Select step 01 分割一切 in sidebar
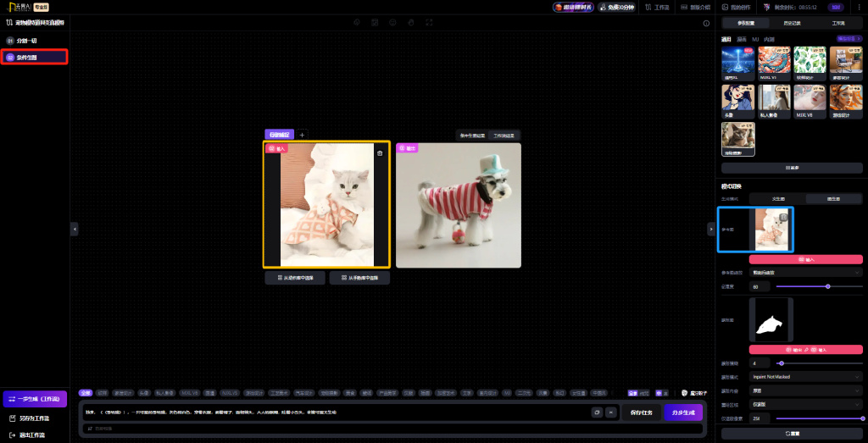The image size is (868, 443). (35, 41)
